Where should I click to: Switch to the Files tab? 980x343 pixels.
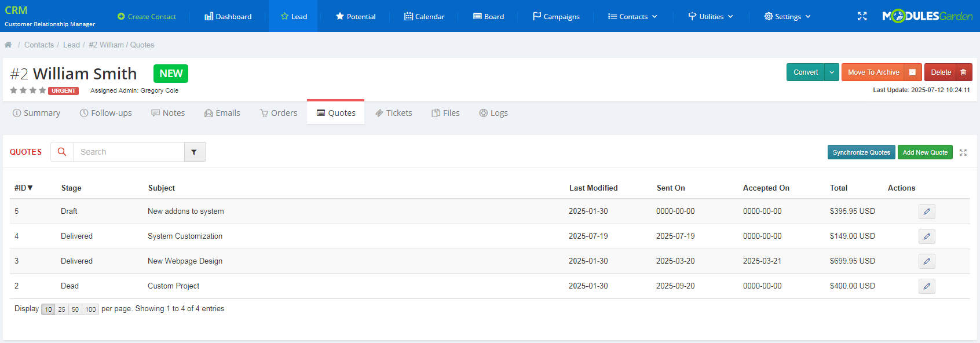(x=445, y=113)
